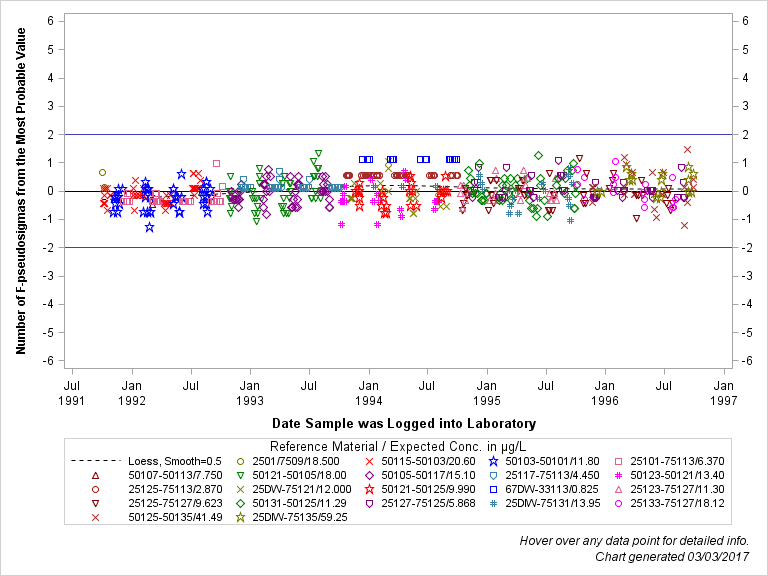Click the blue square legend marker for 67DW-33113/0.825

494,489
